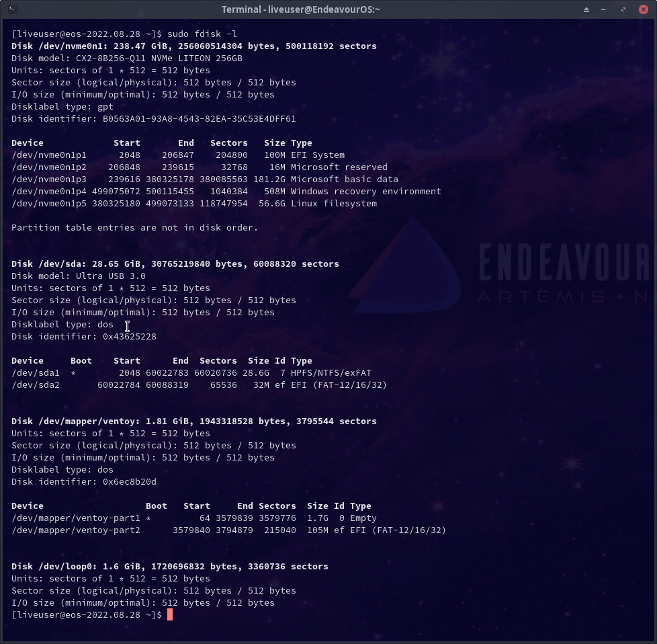Image resolution: width=657 pixels, height=644 pixels.
Task: Click the /dev/mapper/ventoy-part2 row
Action: (x=228, y=530)
